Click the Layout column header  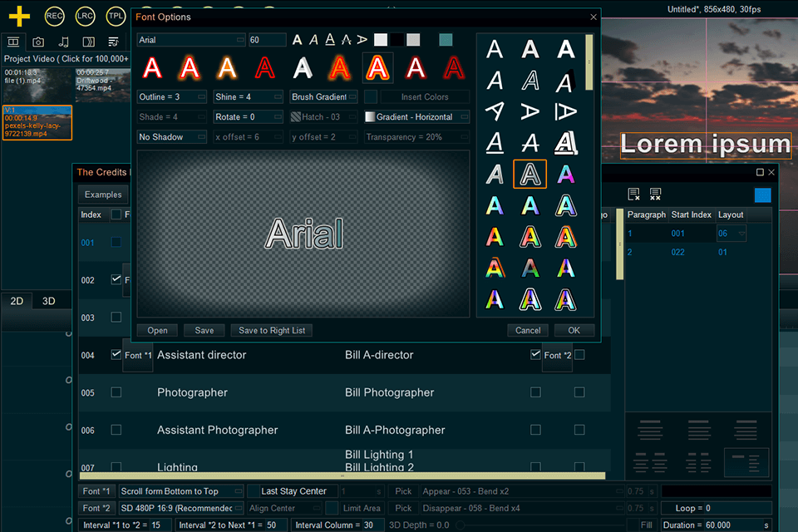731,214
